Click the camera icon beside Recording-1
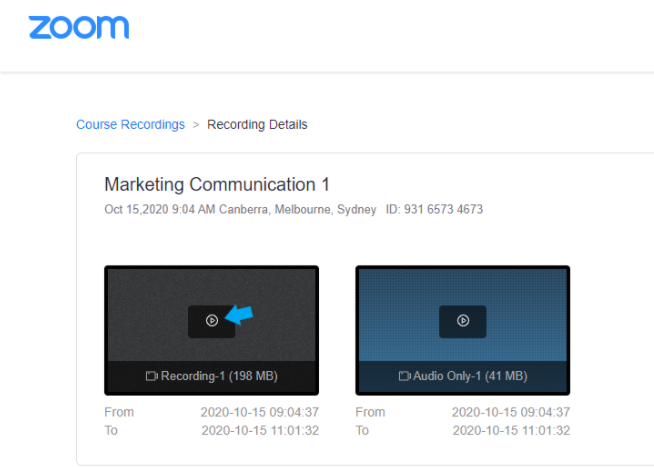The image size is (654, 467). click(x=151, y=376)
